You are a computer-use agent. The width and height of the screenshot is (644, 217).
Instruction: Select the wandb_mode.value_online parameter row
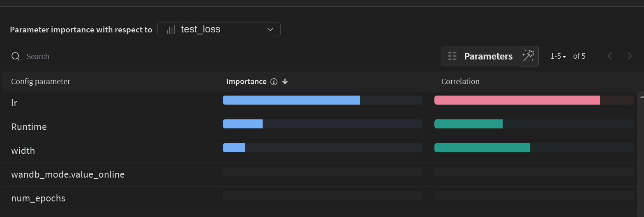[x=68, y=175]
